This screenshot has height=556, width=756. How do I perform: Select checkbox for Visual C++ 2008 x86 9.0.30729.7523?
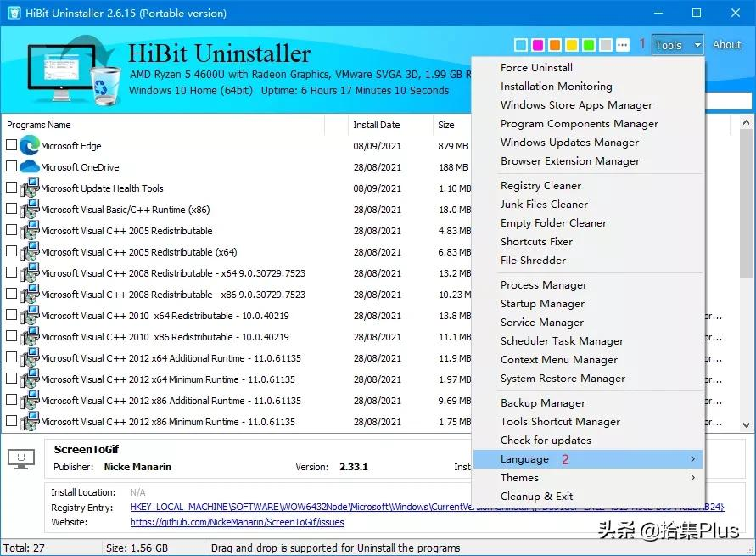11,293
